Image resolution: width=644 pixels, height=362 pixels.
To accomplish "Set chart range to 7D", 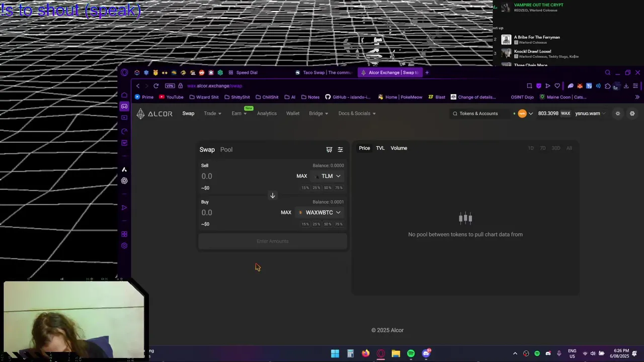I will tap(543, 148).
